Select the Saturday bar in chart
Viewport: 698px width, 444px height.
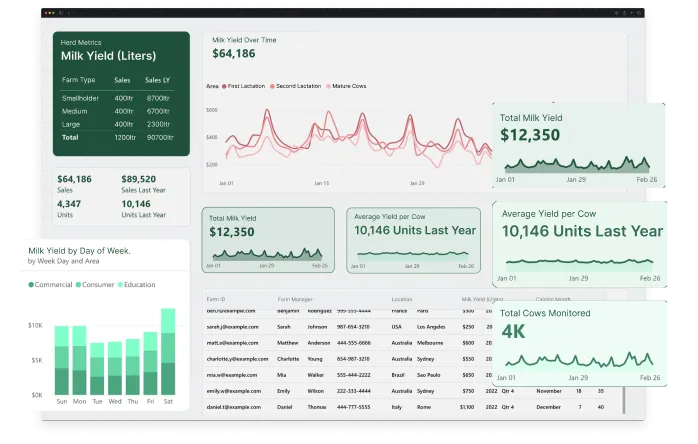(x=167, y=351)
